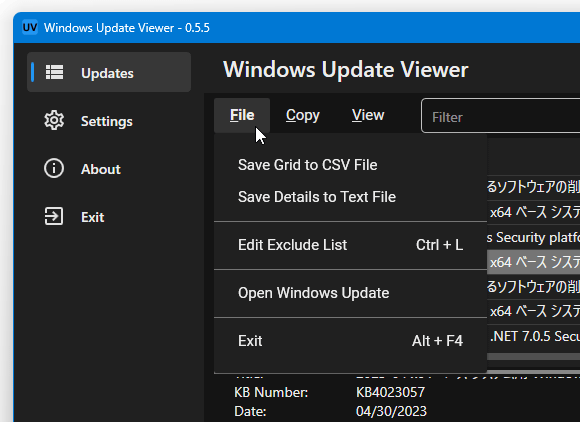Open the Copy menu
Viewport: 580px width, 422px height.
point(303,115)
